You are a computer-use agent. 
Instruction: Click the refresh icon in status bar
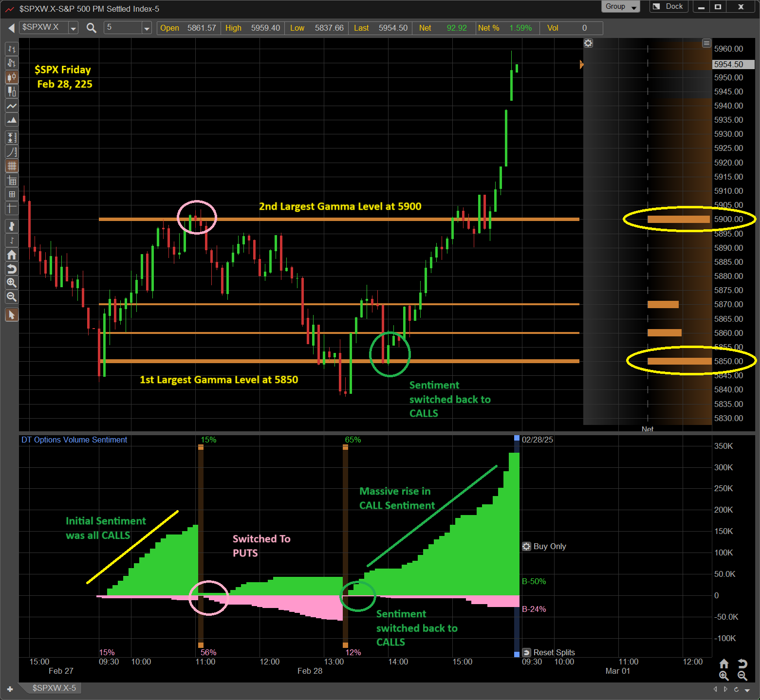tap(736, 689)
